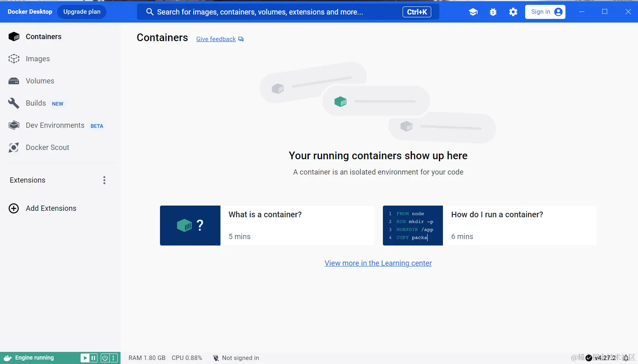Click the Upgrade plan button
The height and width of the screenshot is (364, 638).
coord(82,12)
